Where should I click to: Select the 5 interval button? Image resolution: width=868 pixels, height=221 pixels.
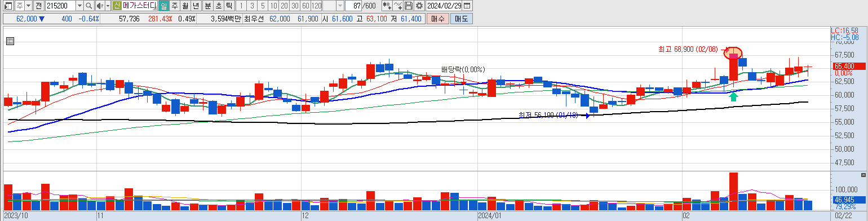click(x=263, y=6)
